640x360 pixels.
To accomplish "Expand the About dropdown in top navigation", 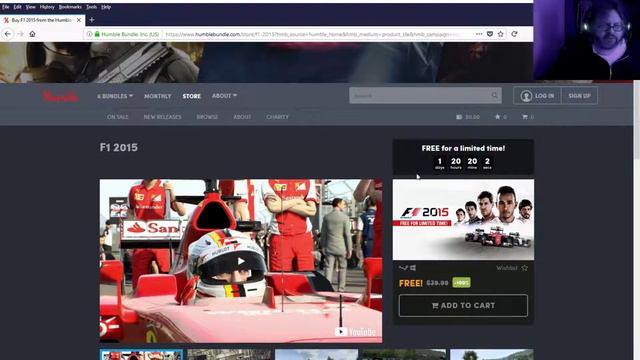I will pyautogui.click(x=224, y=96).
